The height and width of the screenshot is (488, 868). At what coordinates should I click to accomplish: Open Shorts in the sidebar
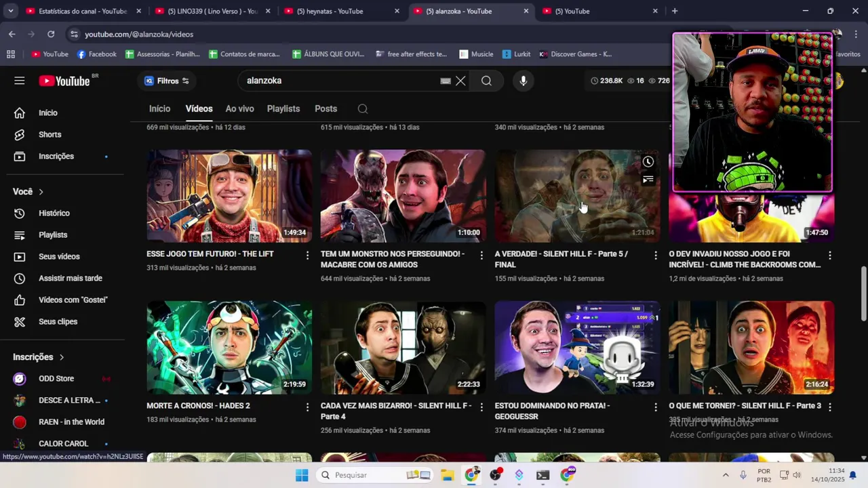click(50, 135)
